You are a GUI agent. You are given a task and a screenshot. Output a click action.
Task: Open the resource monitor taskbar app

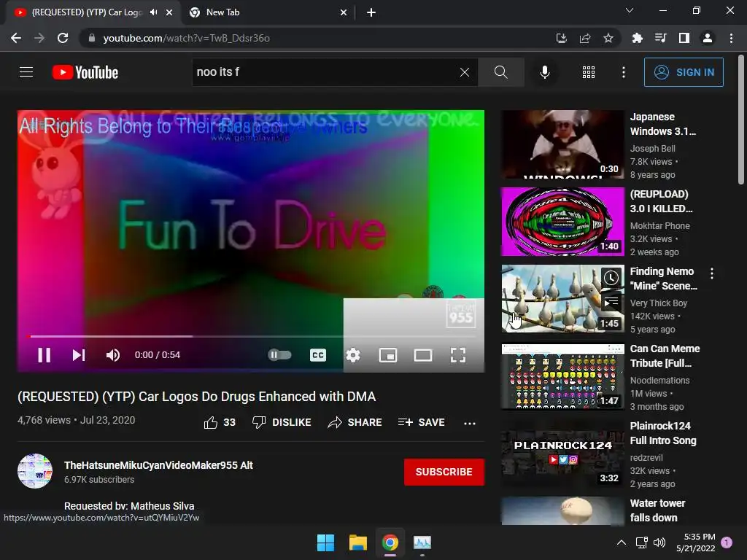coord(422,542)
